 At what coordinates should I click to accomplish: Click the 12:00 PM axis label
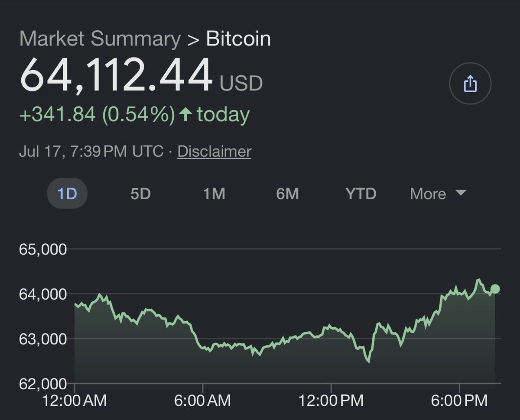click(331, 401)
